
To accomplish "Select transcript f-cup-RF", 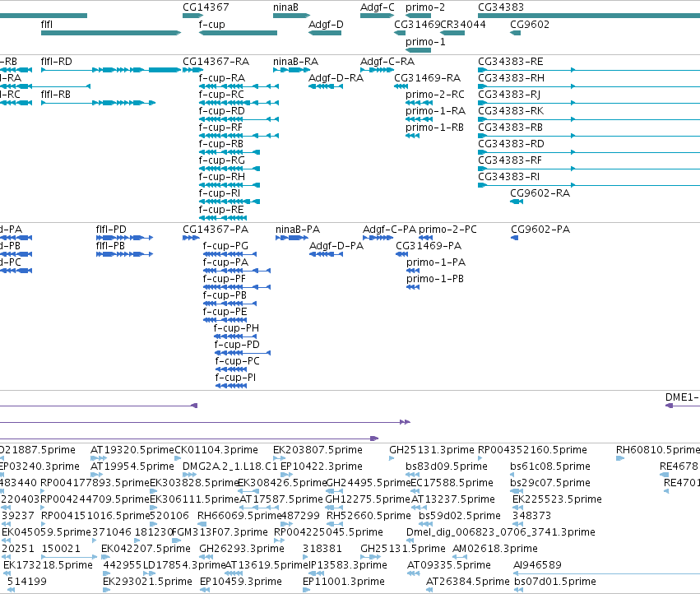I will pos(220,128).
